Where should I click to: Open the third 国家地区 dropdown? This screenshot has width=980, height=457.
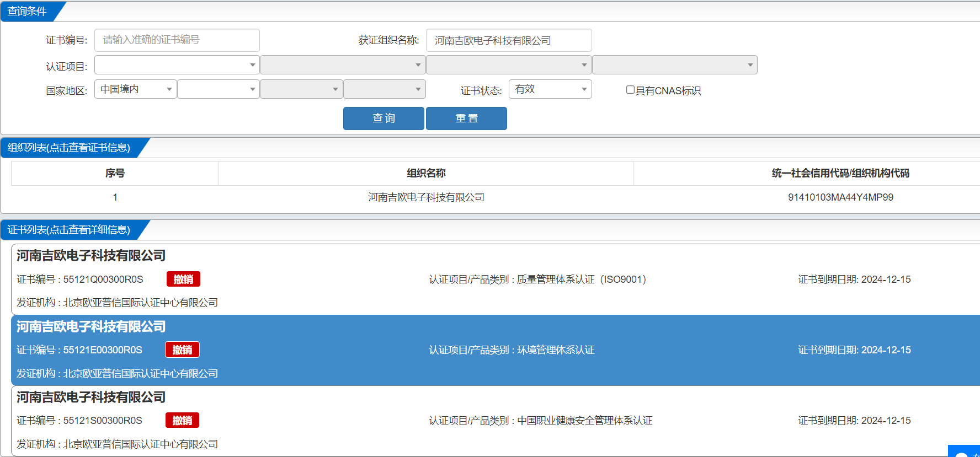301,89
